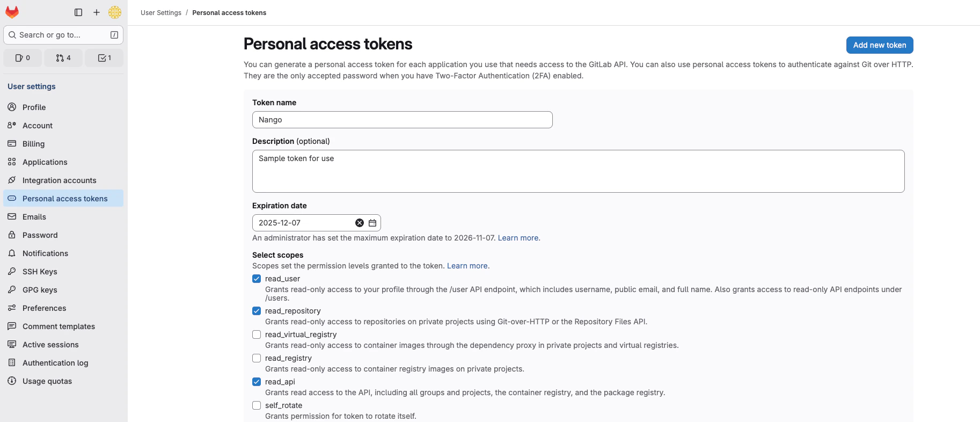Image resolution: width=980 pixels, height=422 pixels.
Task: Clear the expiration date field
Action: [360, 223]
